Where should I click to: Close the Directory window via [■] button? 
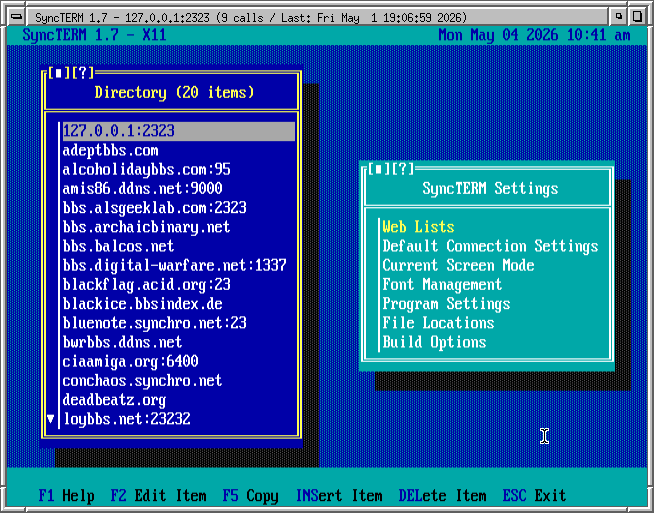(58, 73)
